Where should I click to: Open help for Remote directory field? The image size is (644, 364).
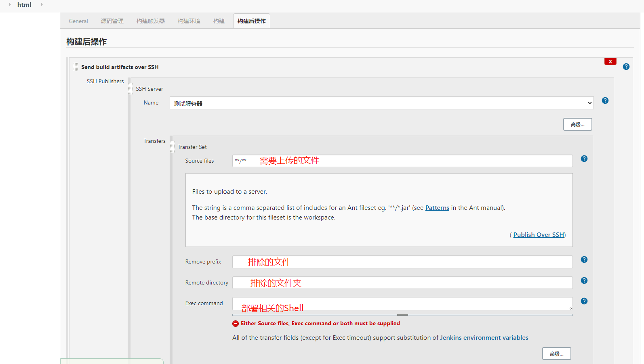[x=584, y=280]
